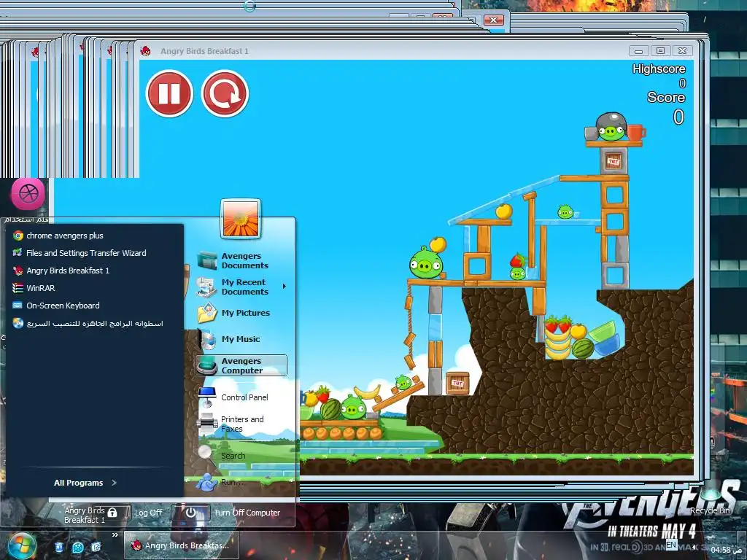The image size is (747, 560).
Task: Click the first quick launch desktop icon
Action: (59, 547)
